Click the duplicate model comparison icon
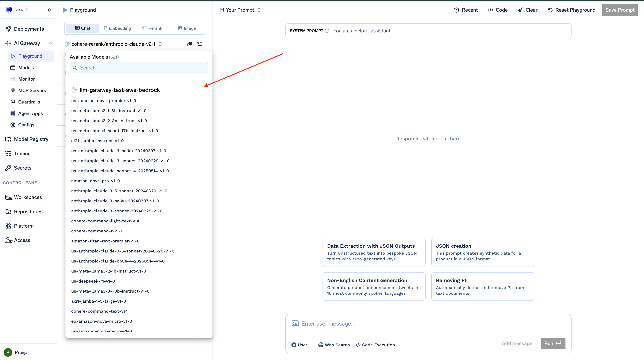Viewport: 644px width, 361px height. 189,44
